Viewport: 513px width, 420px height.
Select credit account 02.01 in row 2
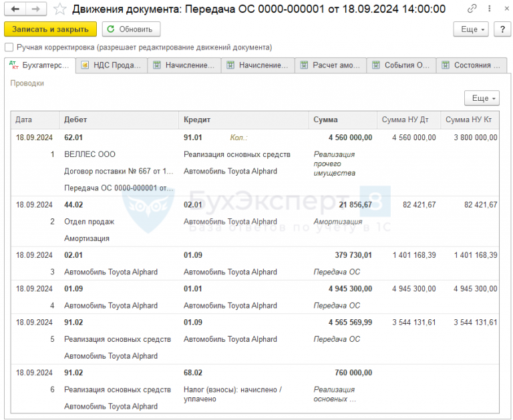[192, 205]
